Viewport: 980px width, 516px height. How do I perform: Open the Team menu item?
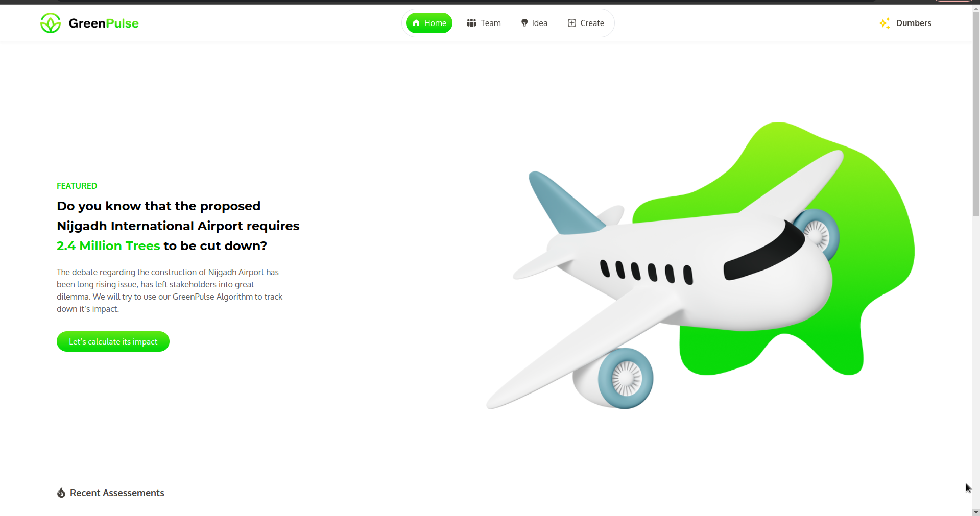[484, 23]
